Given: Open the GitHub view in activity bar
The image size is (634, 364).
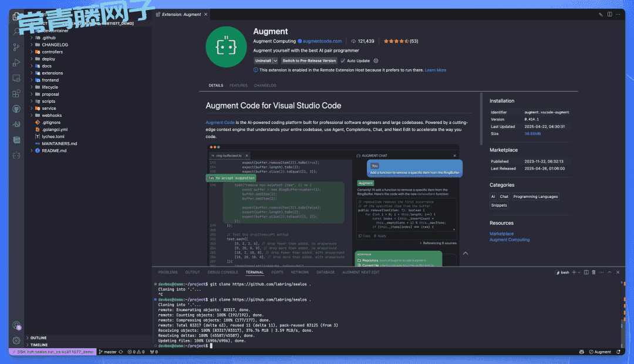Looking at the screenshot, I should point(16,109).
